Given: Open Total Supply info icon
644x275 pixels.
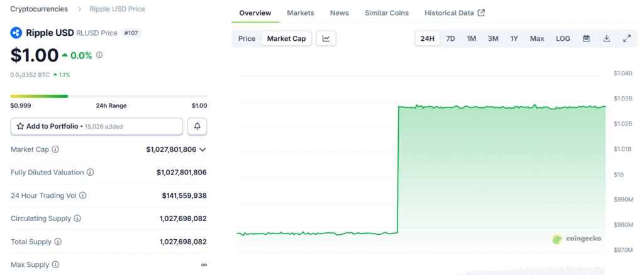Looking at the screenshot, I should (x=58, y=242).
